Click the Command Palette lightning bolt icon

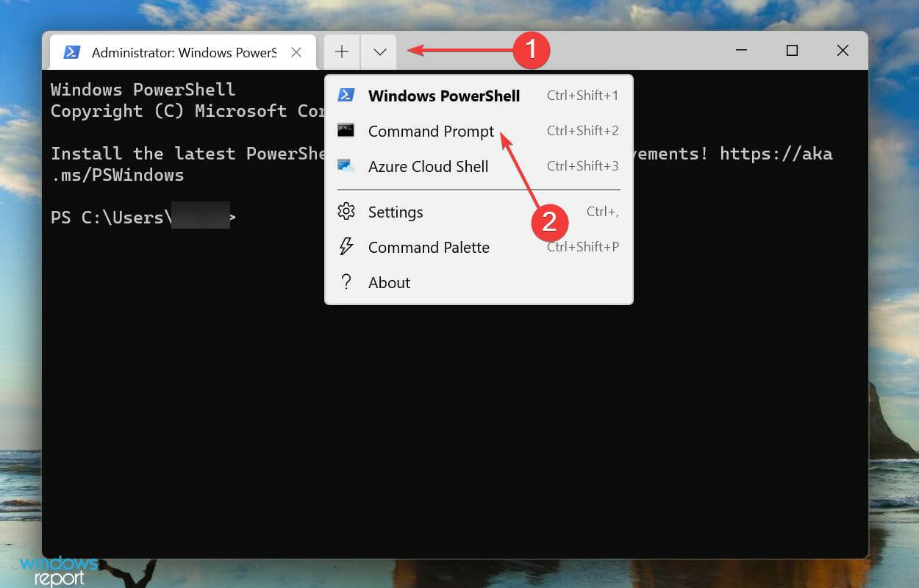346,247
